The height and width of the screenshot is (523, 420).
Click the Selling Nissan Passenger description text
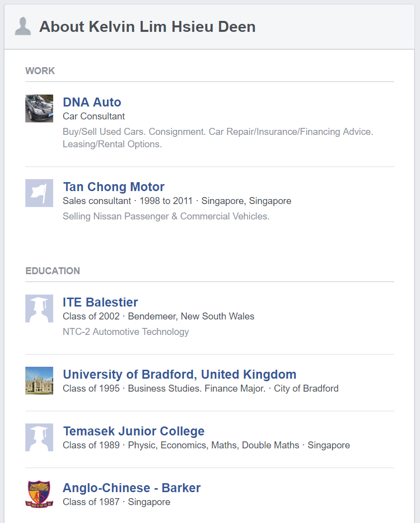point(166,216)
